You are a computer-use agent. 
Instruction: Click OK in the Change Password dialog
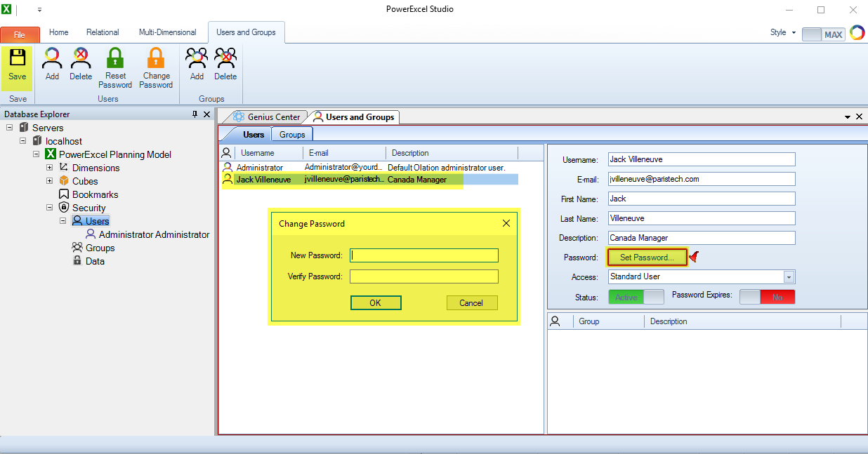coord(376,302)
